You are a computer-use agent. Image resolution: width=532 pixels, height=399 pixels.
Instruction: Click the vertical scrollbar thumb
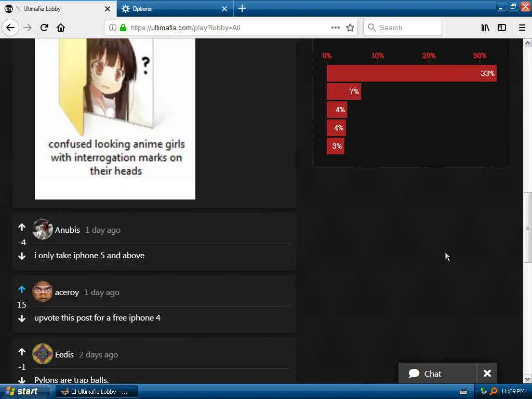pyautogui.click(x=527, y=228)
